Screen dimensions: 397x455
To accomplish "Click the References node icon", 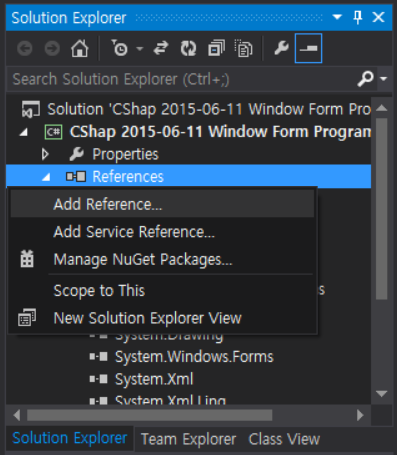I will [x=76, y=176].
